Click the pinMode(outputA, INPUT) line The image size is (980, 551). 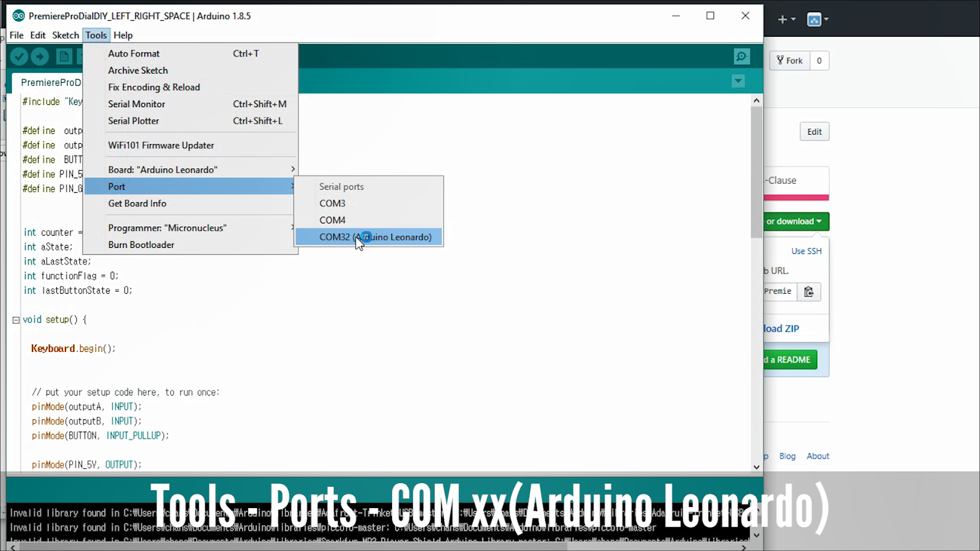[x=86, y=407]
